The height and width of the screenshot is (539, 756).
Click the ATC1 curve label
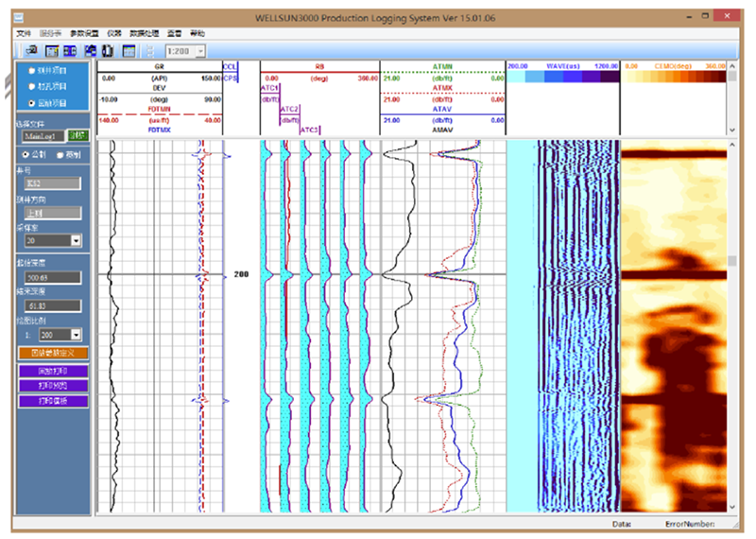[x=269, y=88]
